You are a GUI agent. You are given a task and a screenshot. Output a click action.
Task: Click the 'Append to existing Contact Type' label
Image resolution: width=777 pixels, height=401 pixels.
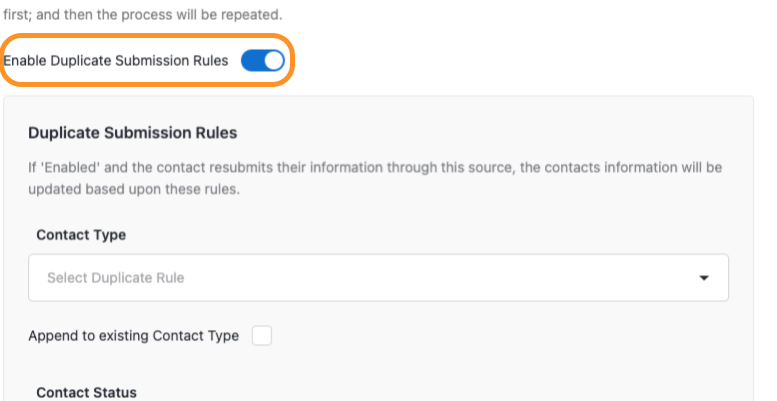(133, 336)
